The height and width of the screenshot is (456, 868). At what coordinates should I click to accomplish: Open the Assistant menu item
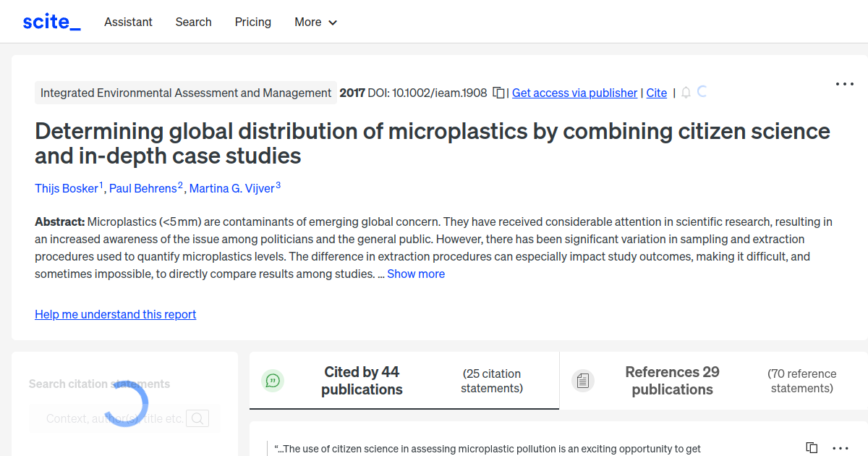128,22
